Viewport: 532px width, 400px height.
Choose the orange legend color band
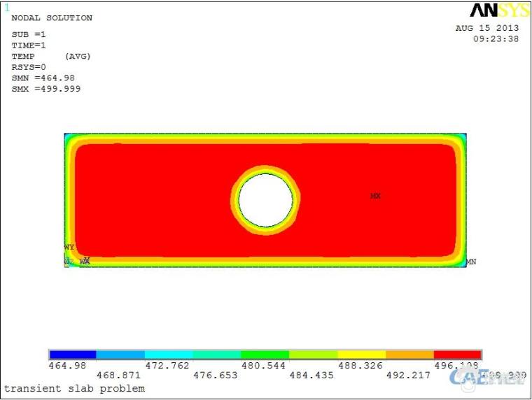pos(409,355)
